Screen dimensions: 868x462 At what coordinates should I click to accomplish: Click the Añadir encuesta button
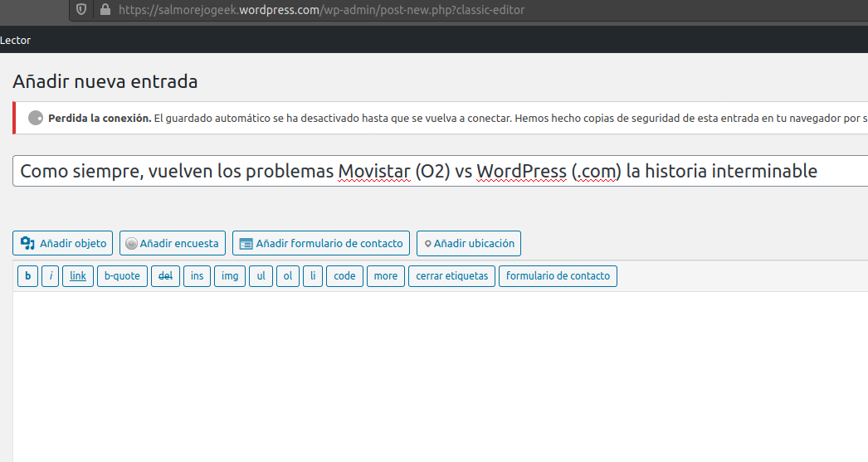click(x=173, y=243)
